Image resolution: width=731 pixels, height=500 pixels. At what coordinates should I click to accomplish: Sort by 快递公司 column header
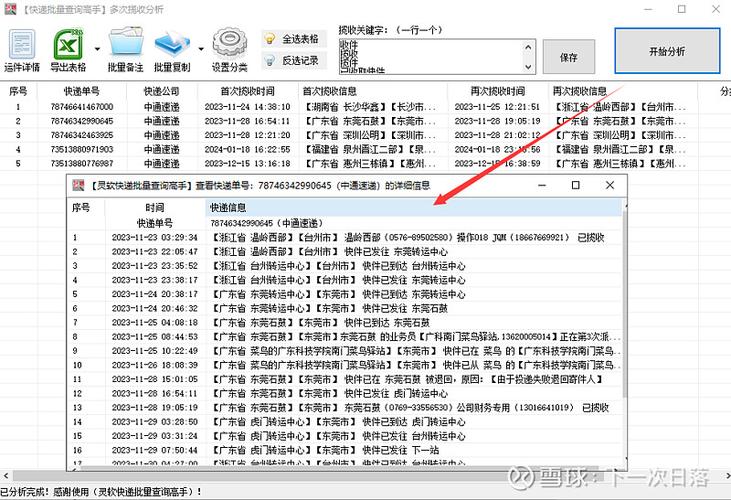coord(161,91)
